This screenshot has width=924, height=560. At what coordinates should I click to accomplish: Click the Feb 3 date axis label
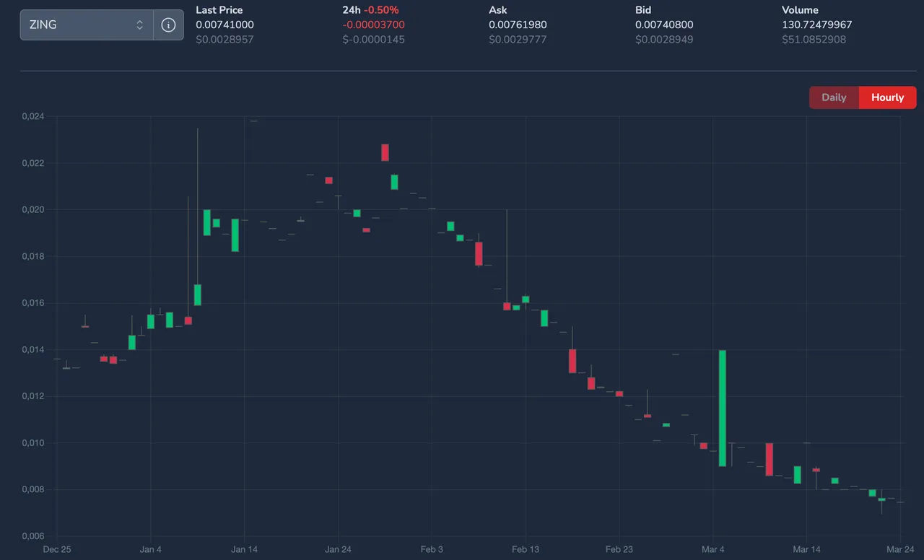coord(432,549)
